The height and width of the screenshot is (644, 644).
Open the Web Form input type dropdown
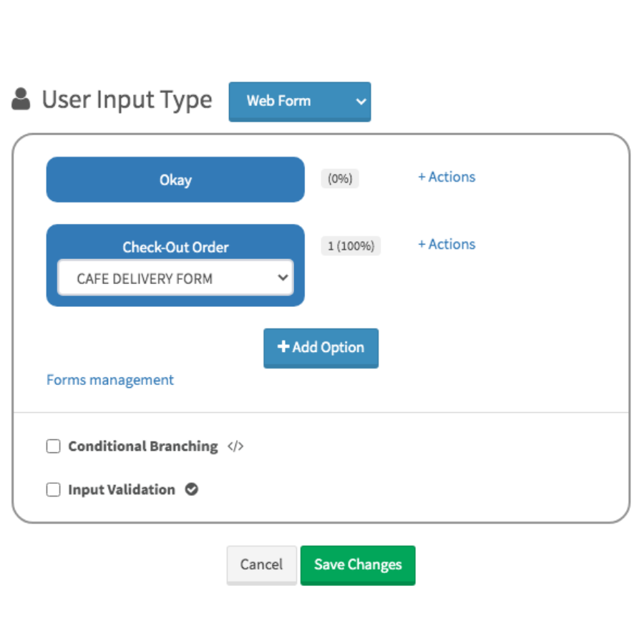pyautogui.click(x=300, y=101)
